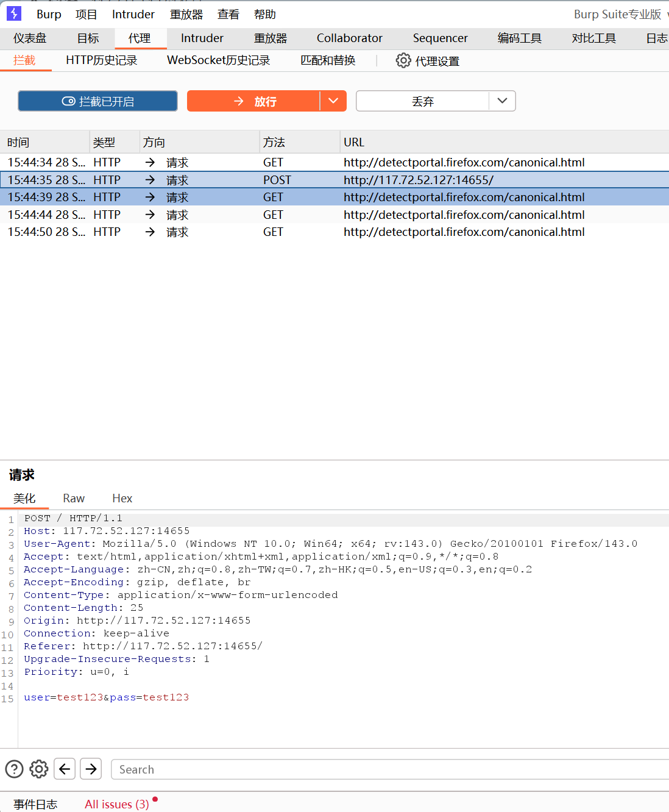Open the 日志 tab

coord(657,38)
